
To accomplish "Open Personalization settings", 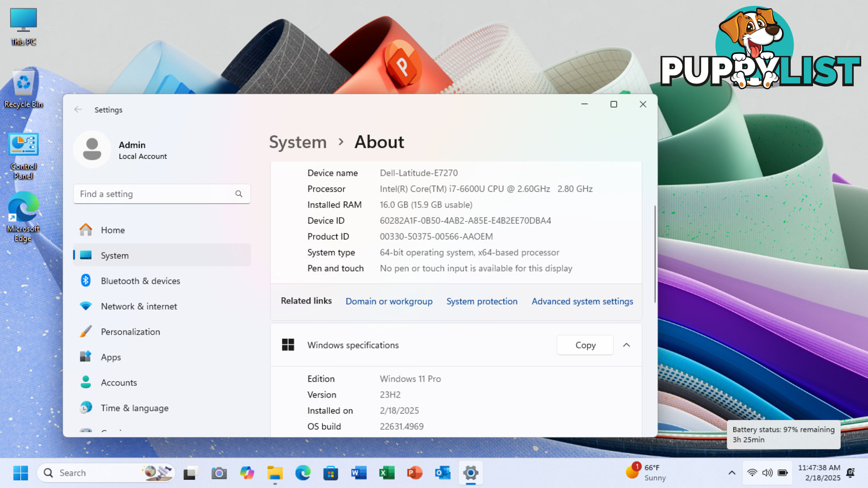I will coord(162,332).
